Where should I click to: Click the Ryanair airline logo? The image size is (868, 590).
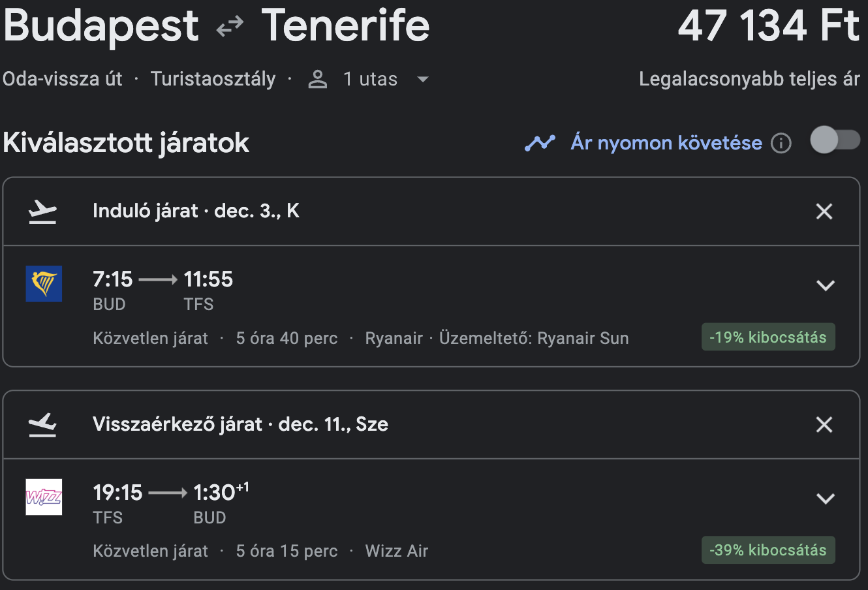coord(44,284)
